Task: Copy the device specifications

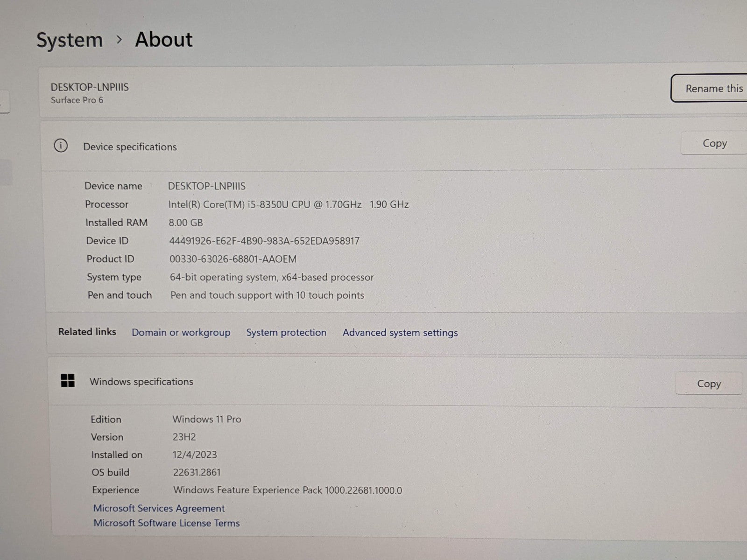Action: [x=714, y=144]
